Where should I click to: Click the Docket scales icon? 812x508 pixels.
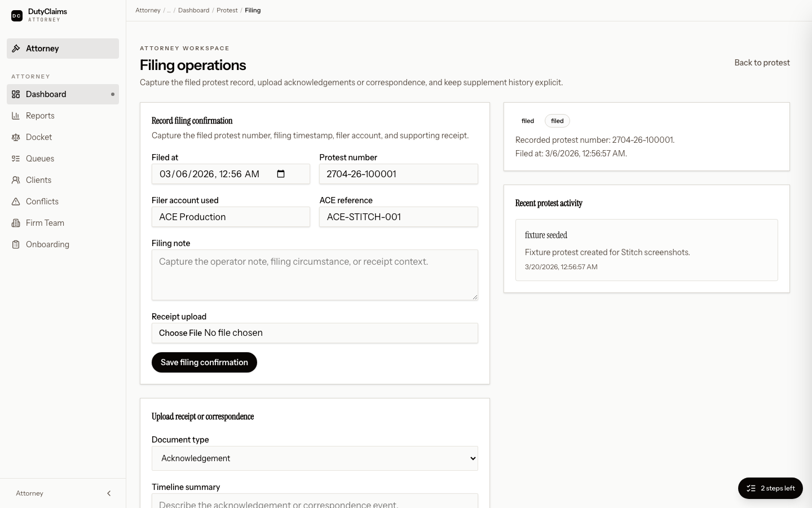click(16, 137)
